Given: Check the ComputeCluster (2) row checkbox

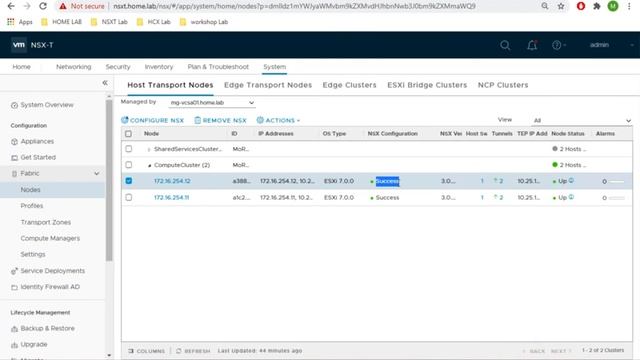Looking at the screenshot, I should click(129, 164).
